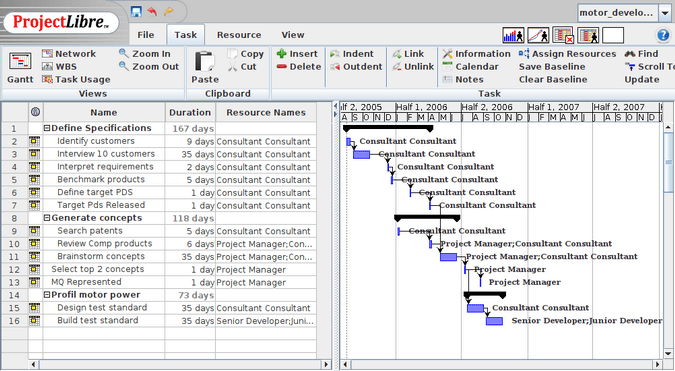This screenshot has height=371, width=675.
Task: Open the File menu tab
Action: coord(146,35)
